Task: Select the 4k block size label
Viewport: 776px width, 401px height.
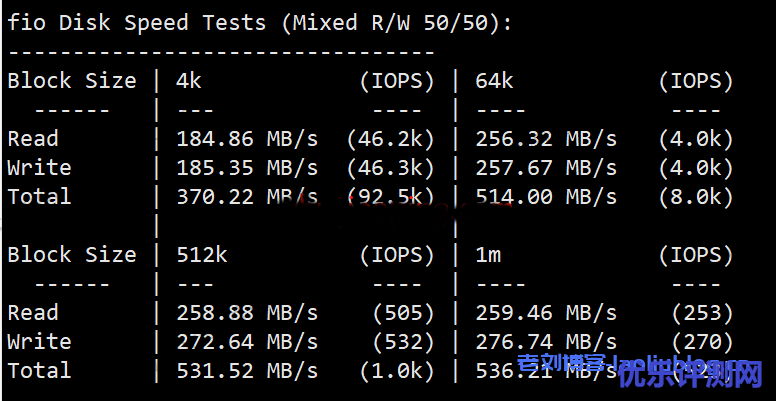Action: click(189, 81)
